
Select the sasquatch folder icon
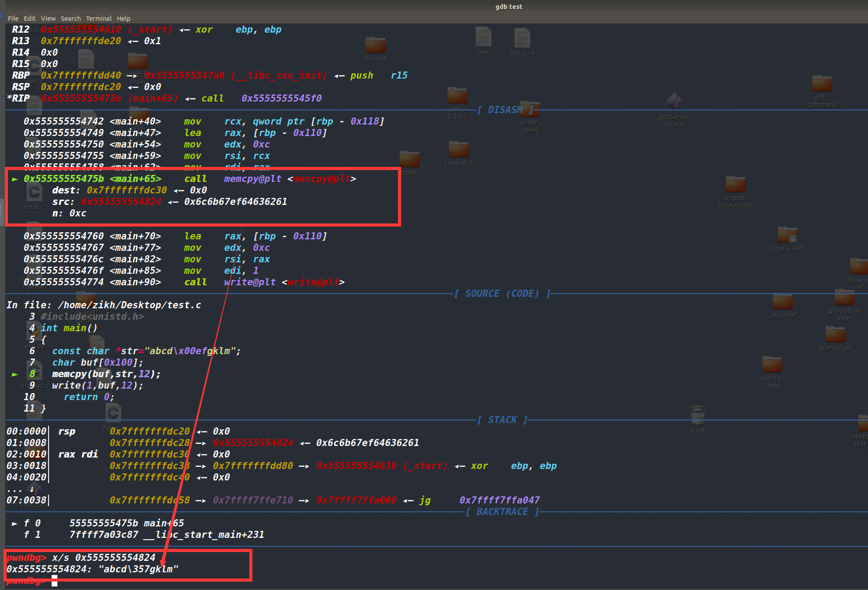click(459, 153)
